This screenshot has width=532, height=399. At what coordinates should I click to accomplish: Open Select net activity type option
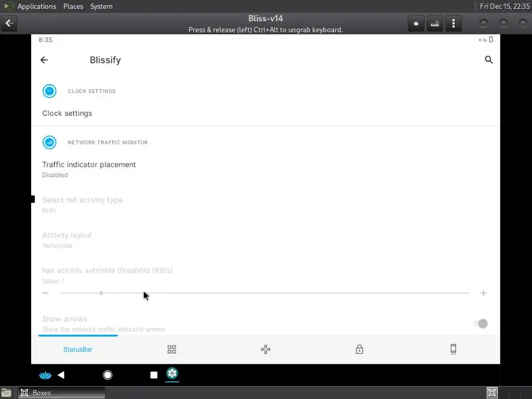pos(265,205)
